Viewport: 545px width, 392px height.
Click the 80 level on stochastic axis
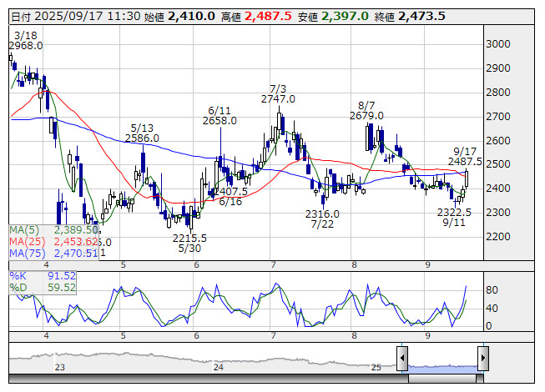[x=492, y=290]
